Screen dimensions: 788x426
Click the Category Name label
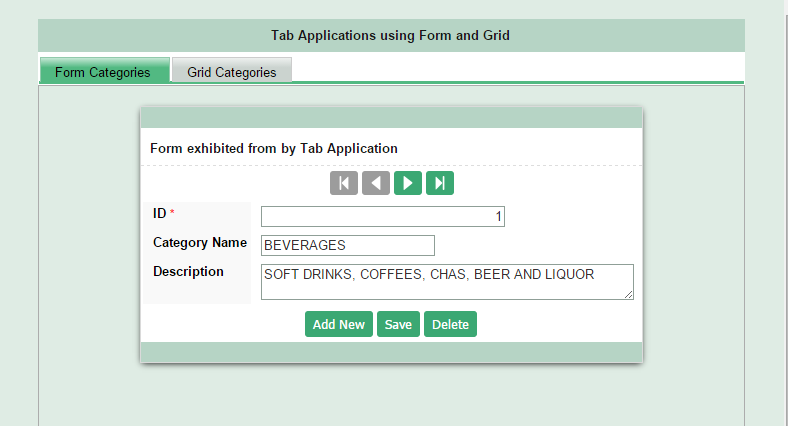click(200, 243)
